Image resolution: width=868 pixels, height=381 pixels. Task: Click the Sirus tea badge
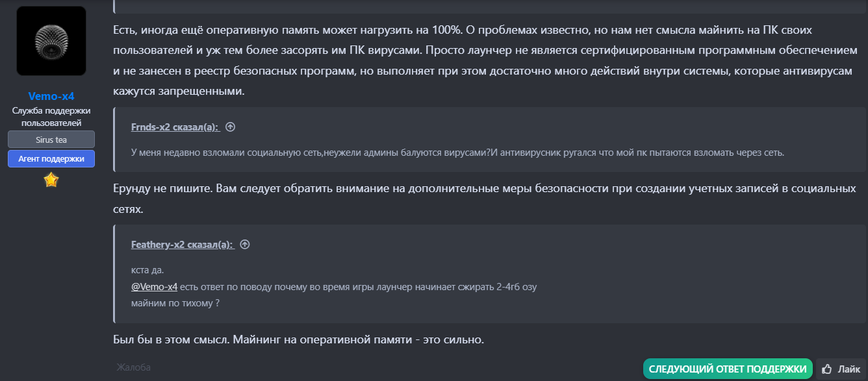click(x=51, y=140)
